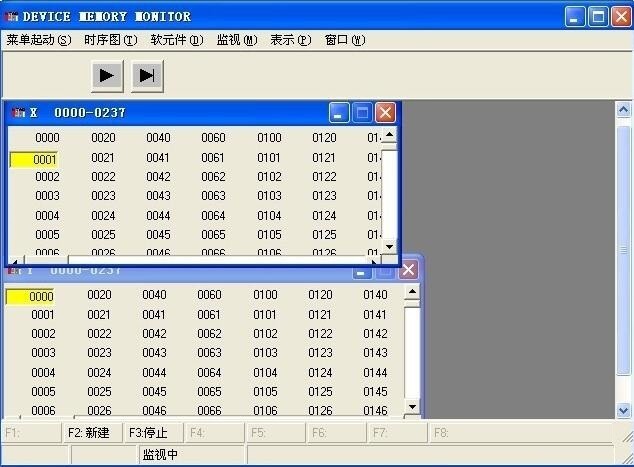This screenshot has height=467, width=634.
Task: Click the F2: 新建 function key button
Action: 91,433
